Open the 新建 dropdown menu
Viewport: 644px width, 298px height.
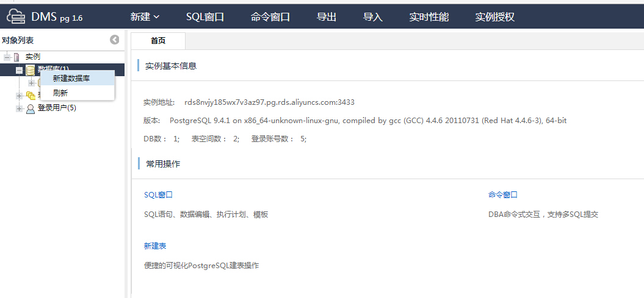145,17
